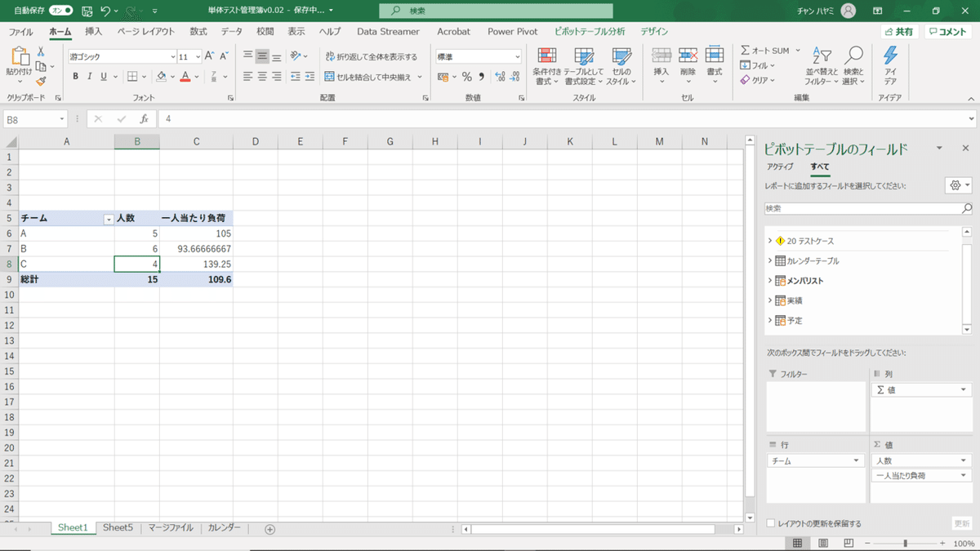Toggle Wrap Text (折り返して全体を表示する)

(371, 56)
